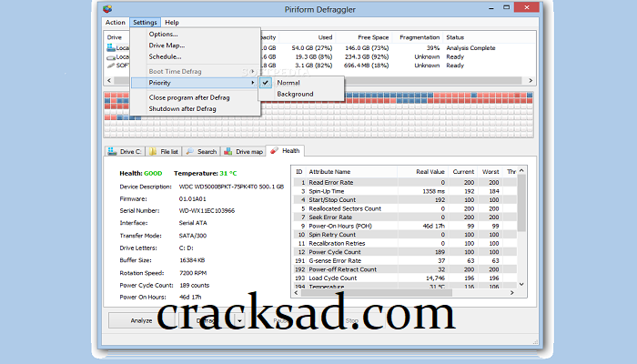Click SMART table scroll down arrow
Viewport: 637px width, 364px height.
point(521,284)
